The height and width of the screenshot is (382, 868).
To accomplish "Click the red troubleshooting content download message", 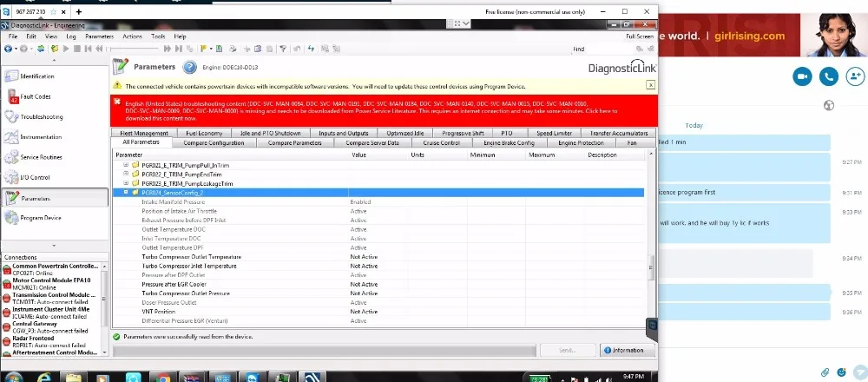I will (x=369, y=111).
